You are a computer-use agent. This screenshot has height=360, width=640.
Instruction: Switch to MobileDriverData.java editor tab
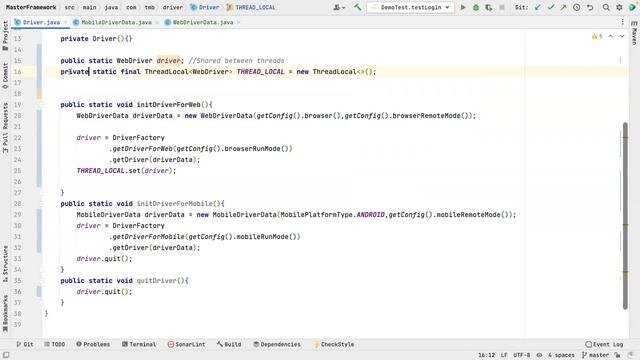tap(116, 22)
